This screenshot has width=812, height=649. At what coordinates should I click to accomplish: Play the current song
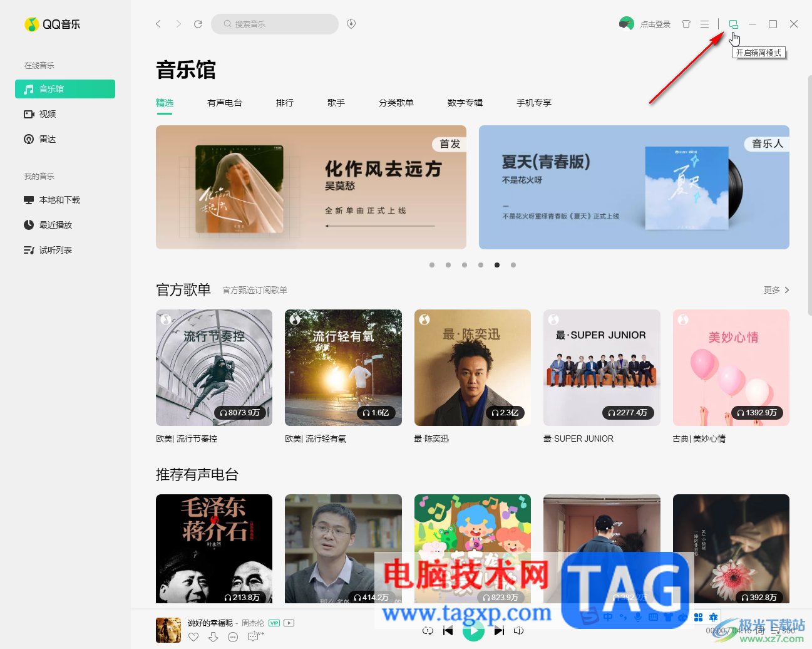[473, 631]
